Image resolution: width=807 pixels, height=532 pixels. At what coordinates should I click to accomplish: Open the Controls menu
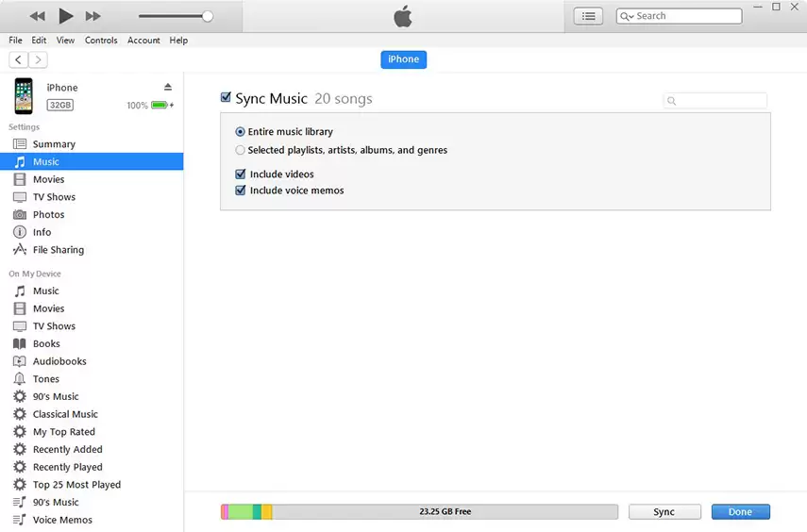[x=101, y=41]
